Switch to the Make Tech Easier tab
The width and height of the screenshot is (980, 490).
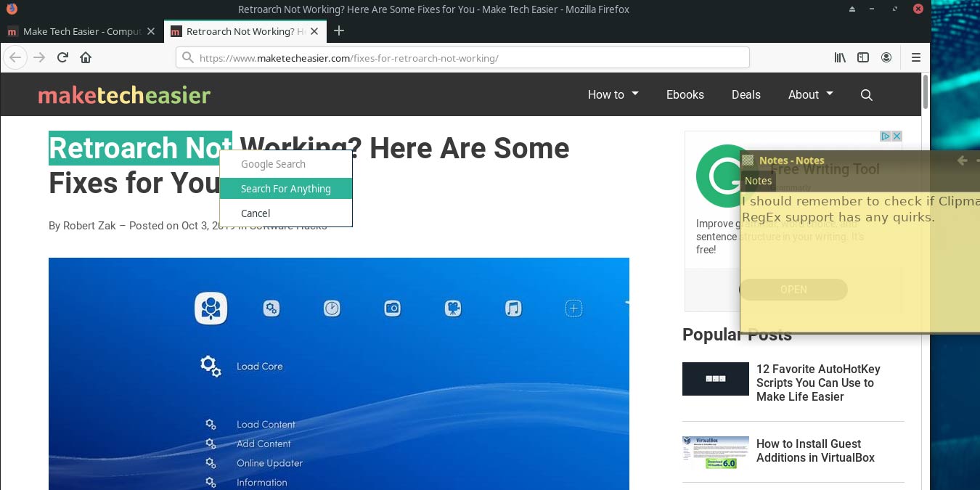click(x=80, y=31)
